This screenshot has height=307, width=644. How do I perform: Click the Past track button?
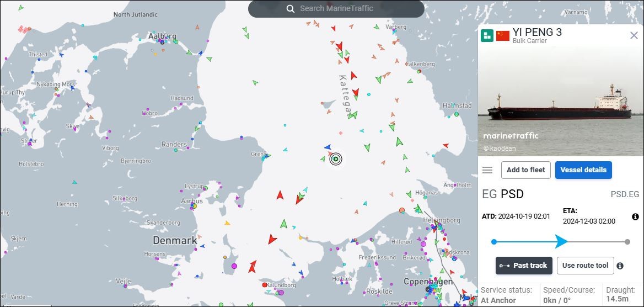524,266
